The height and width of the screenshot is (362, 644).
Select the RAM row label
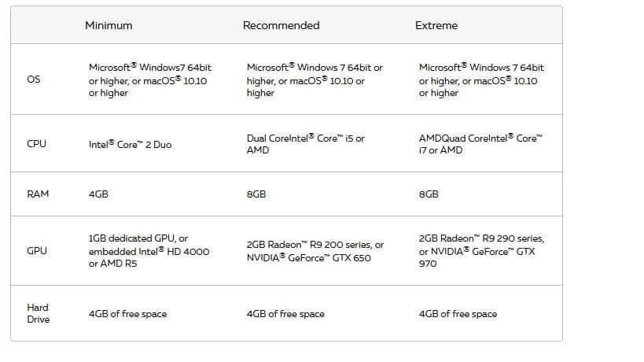38,194
